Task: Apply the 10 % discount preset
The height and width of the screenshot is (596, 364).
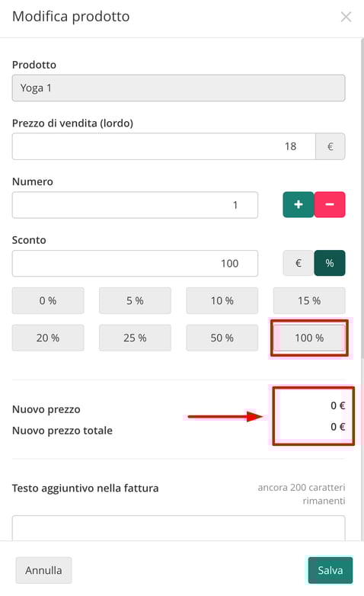Action: point(222,300)
